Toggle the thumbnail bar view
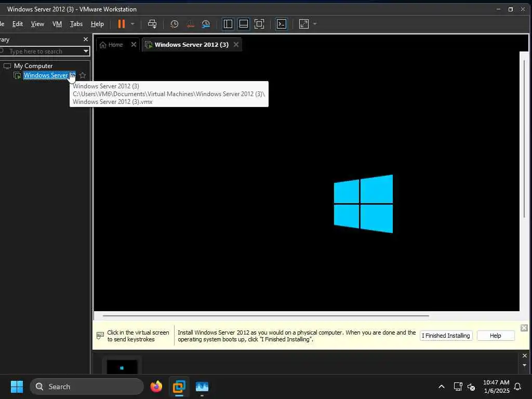The height and width of the screenshot is (399, 532). (x=244, y=24)
